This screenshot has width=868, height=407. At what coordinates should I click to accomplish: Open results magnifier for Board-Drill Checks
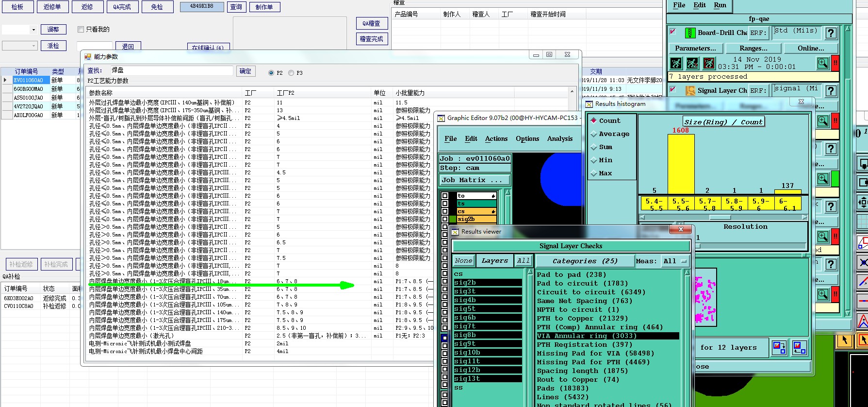pos(823,63)
